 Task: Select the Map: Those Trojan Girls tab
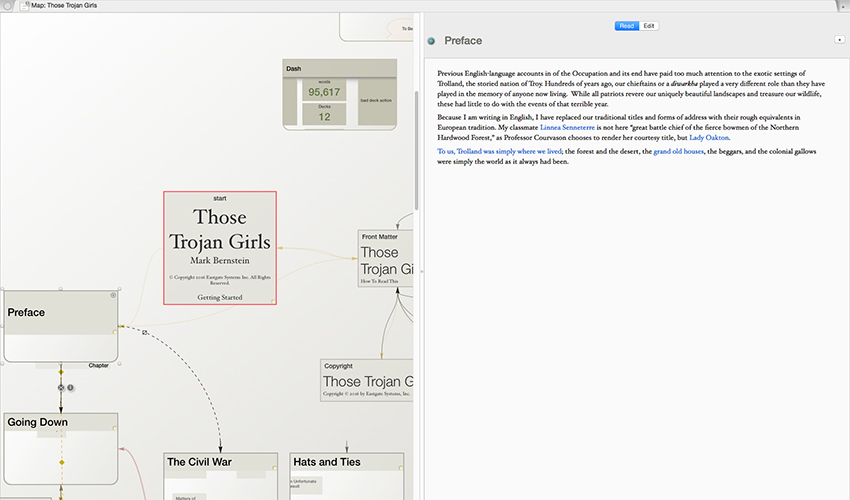65,5
